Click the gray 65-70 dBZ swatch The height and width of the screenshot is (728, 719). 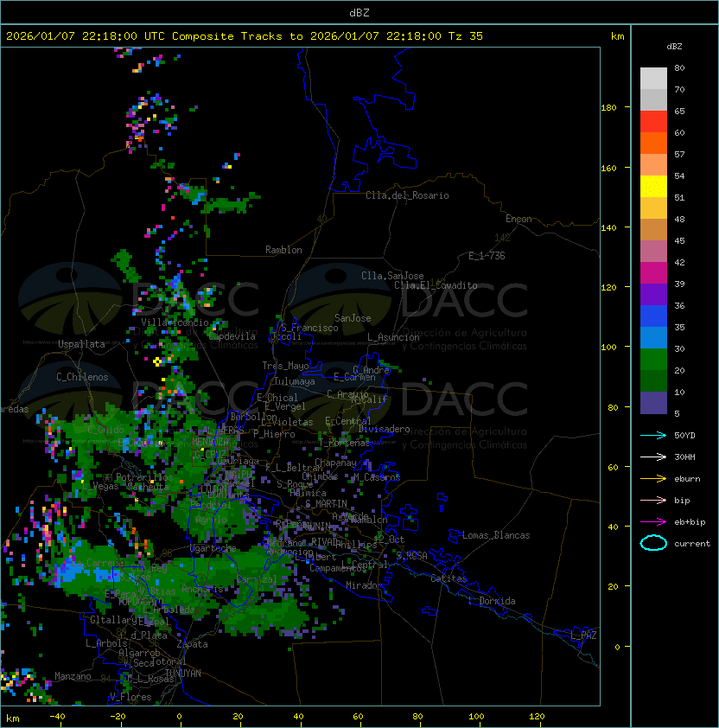click(653, 99)
